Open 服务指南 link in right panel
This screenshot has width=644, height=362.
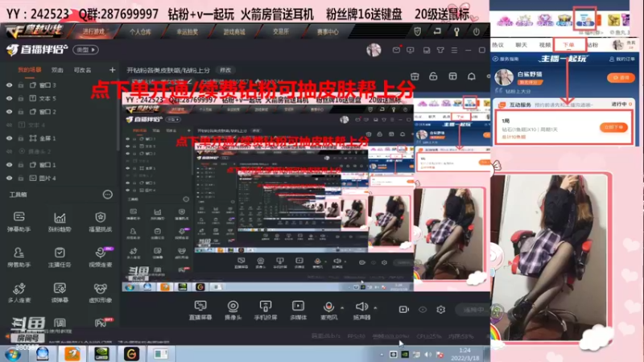click(506, 59)
